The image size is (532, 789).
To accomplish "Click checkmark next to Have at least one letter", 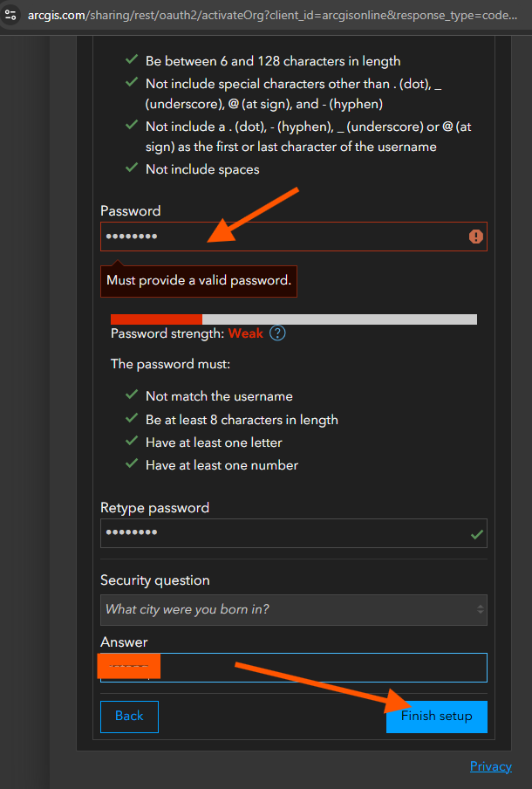I will click(x=132, y=441).
